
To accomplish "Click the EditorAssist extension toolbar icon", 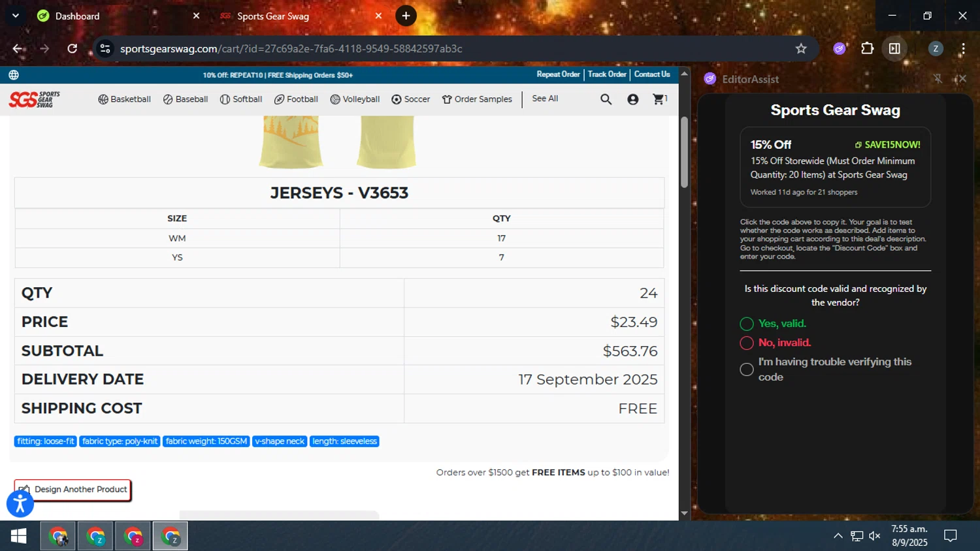I will [840, 48].
